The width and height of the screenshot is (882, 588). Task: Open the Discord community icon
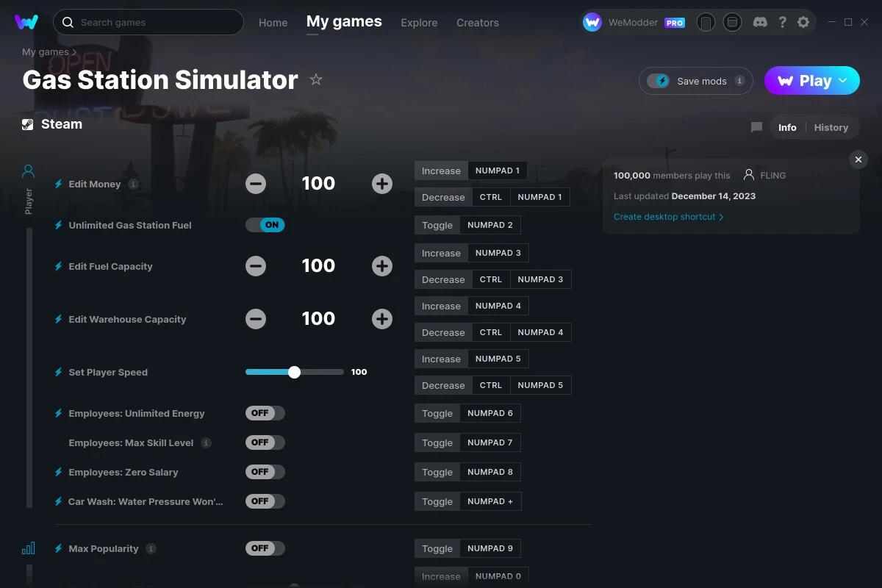[760, 22]
